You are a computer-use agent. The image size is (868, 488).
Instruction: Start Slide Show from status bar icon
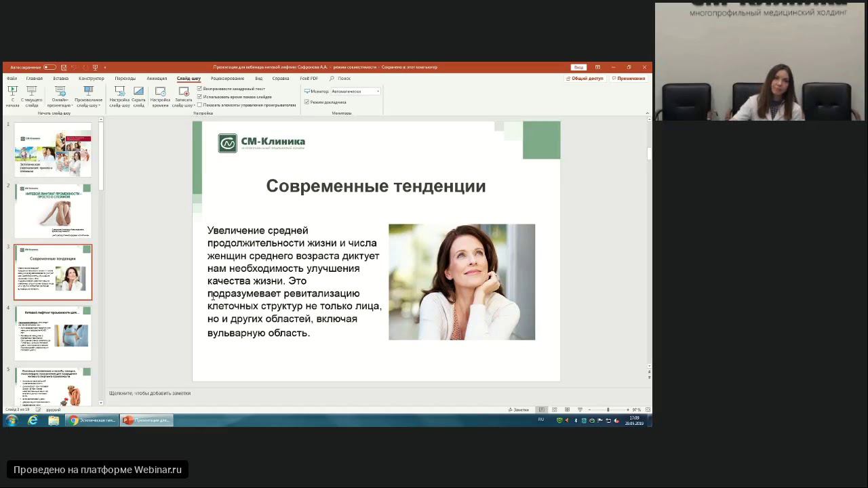coord(580,410)
